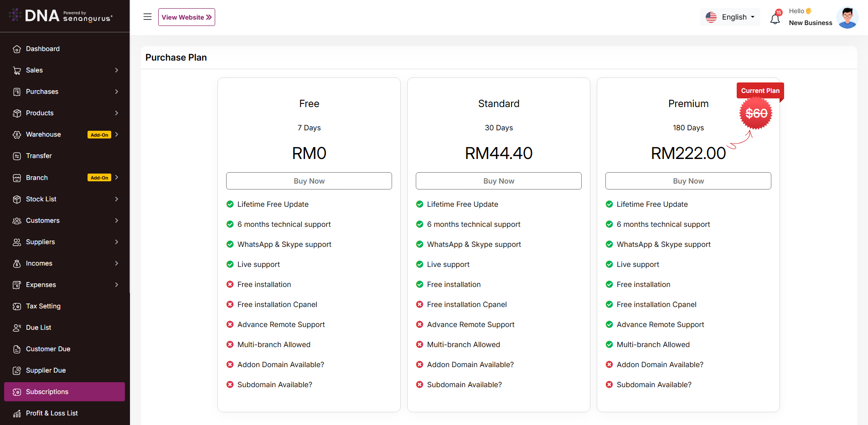Expand the Customers menu chevron

pyautogui.click(x=117, y=220)
